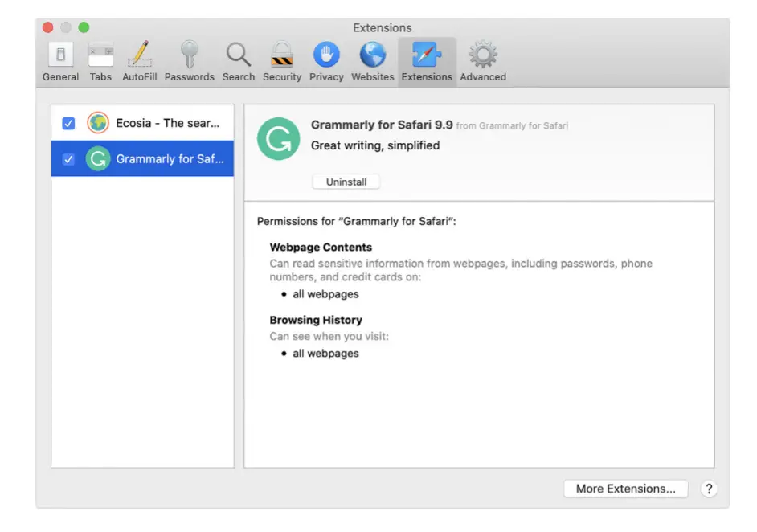Open the Websites globe pane
This screenshot has width=757, height=532.
coord(373,62)
